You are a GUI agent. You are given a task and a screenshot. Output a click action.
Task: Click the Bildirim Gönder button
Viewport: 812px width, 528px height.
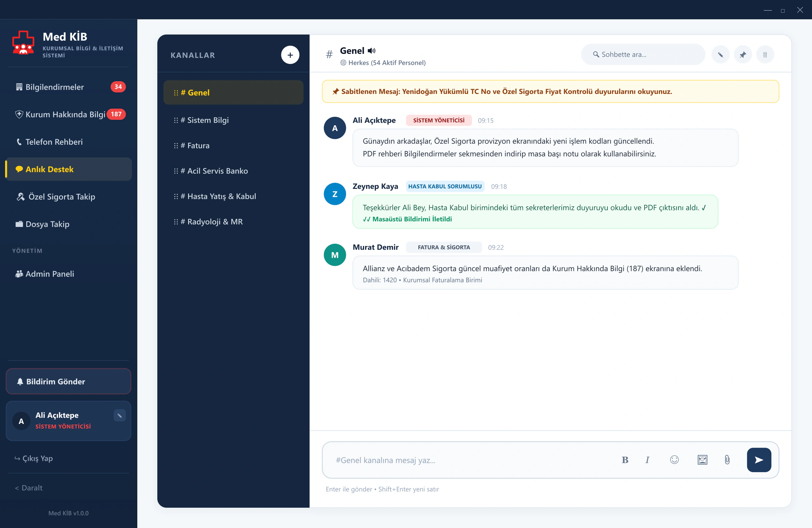(x=69, y=381)
